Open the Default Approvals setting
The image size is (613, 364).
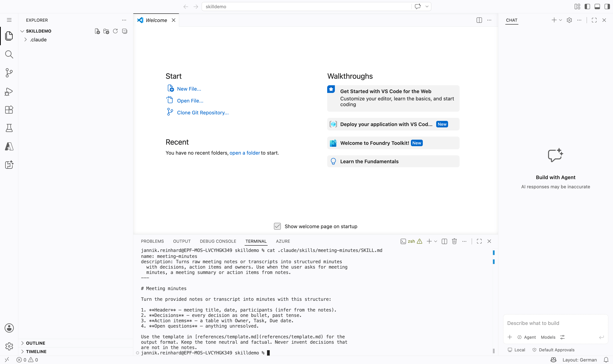553,350
